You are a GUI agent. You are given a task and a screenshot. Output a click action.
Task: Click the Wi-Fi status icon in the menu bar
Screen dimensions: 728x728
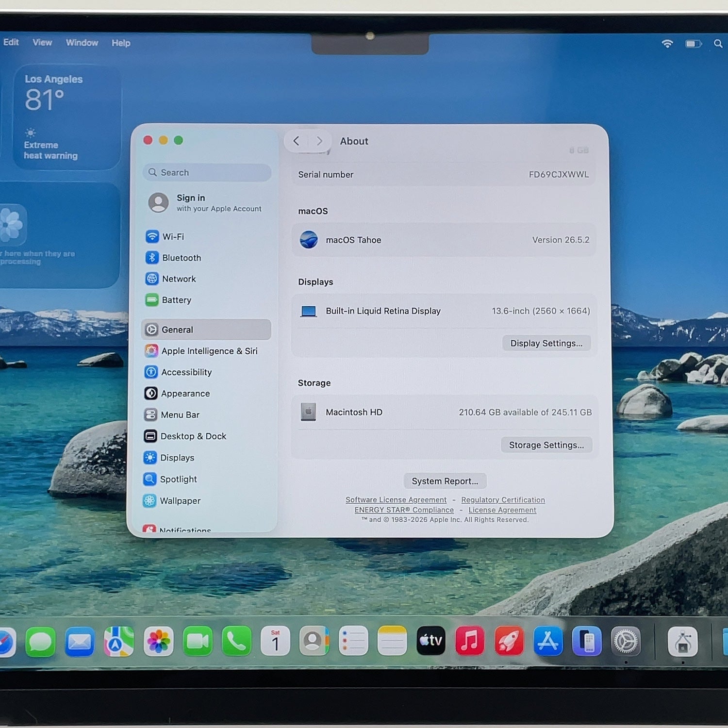pos(667,44)
